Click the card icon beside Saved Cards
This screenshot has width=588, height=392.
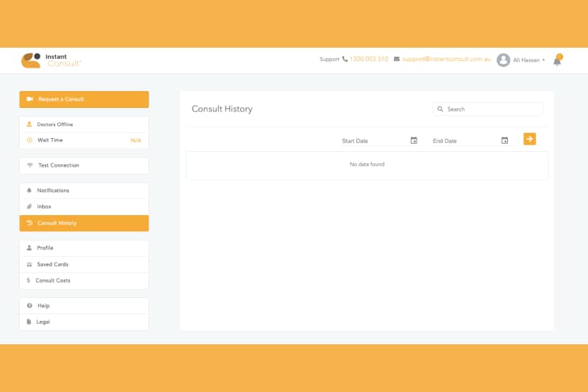[29, 264]
